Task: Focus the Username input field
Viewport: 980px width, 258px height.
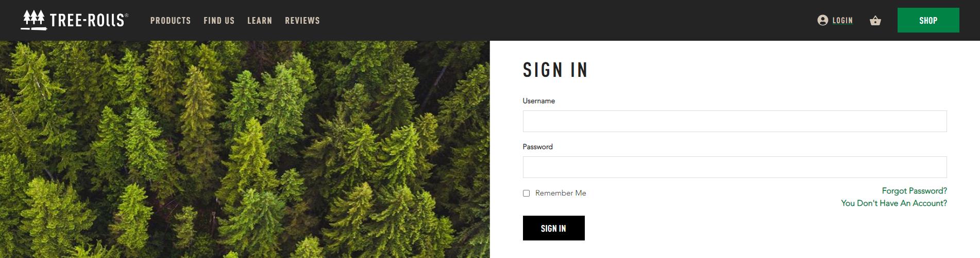Action: (x=735, y=121)
